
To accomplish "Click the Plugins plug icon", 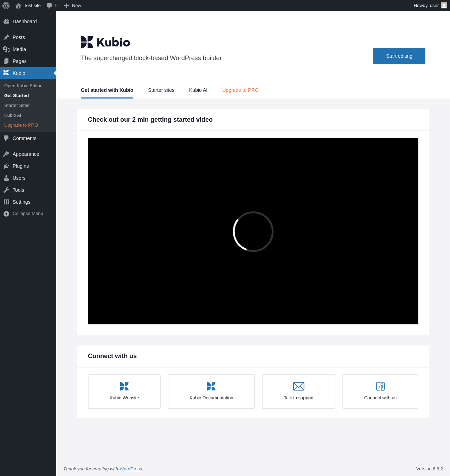I will tap(6, 166).
